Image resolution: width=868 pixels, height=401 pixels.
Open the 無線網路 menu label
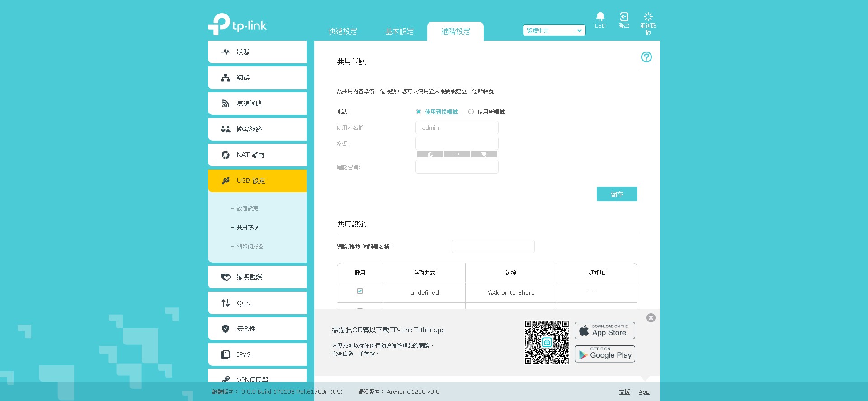249,104
